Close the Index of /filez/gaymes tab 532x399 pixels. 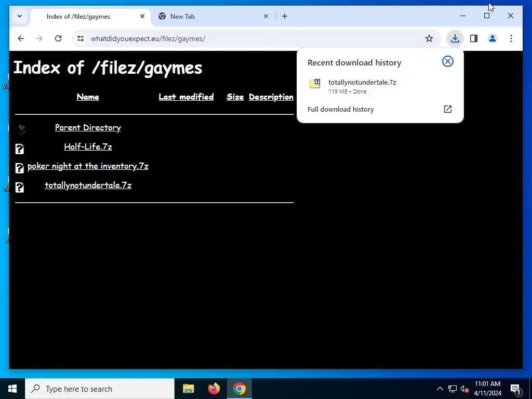pos(142,16)
